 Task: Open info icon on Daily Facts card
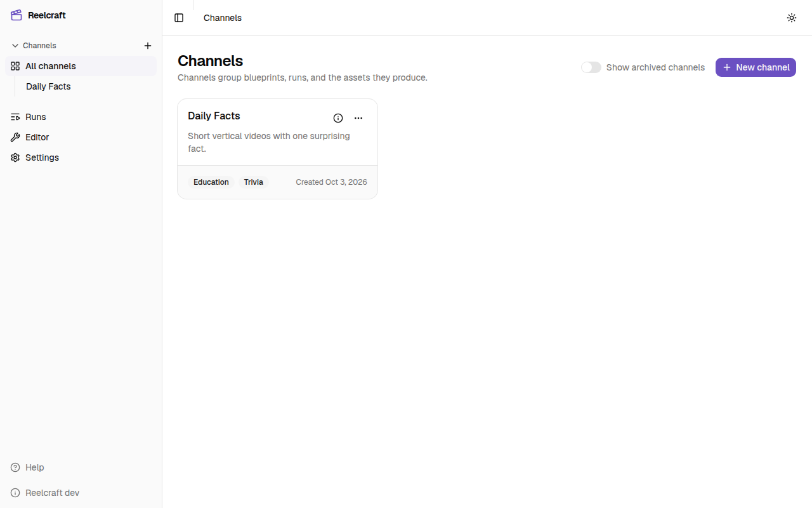click(x=338, y=118)
